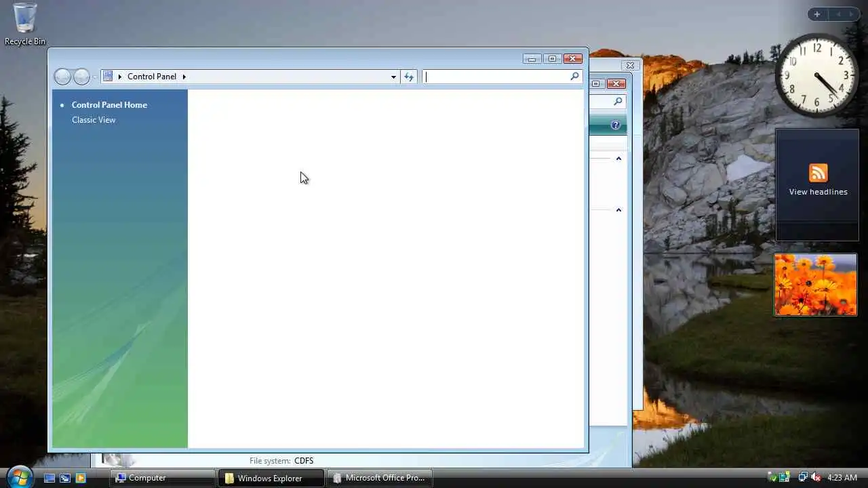Click the network tray icon
The image size is (868, 488).
point(803,478)
